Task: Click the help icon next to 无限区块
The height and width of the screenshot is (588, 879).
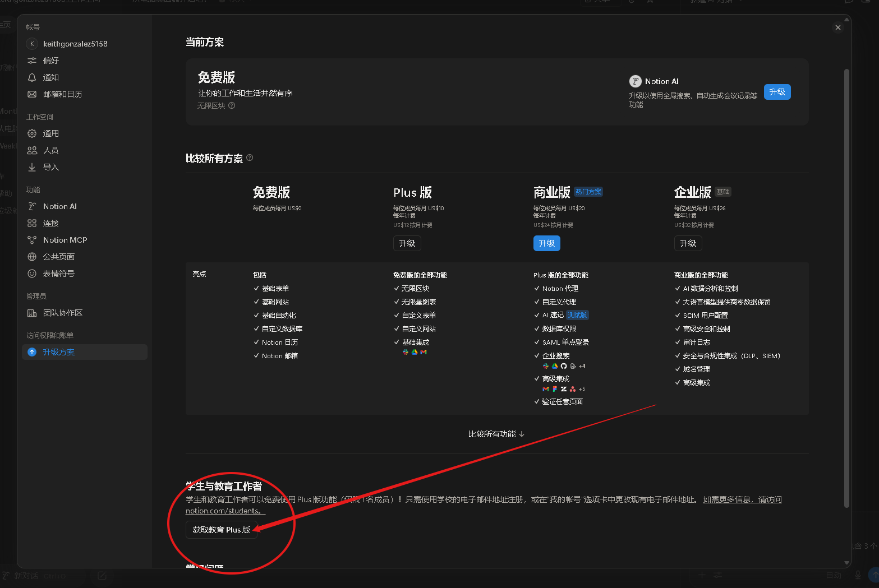Action: point(232,105)
